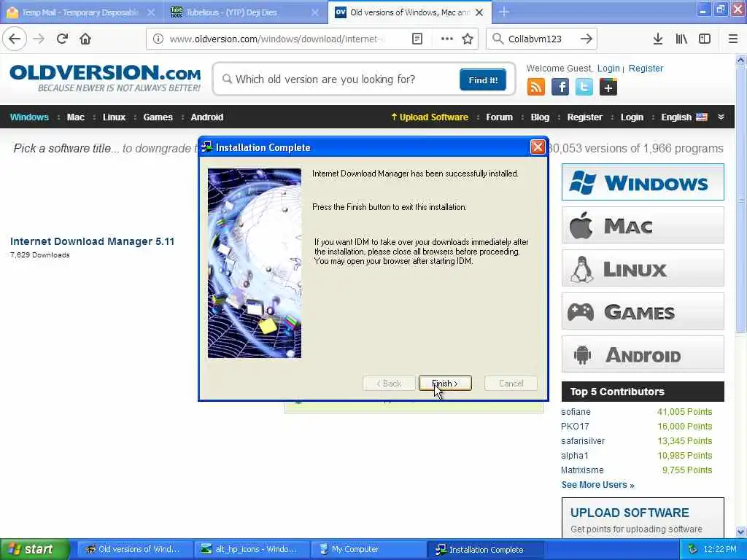Toggle reader view icon in address bar
Image resolution: width=747 pixels, height=560 pixels.
417,39
